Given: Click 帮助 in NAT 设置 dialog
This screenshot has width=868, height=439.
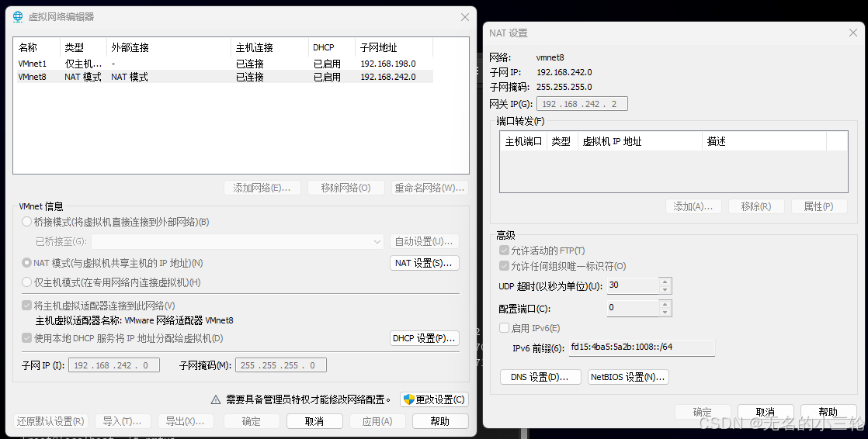Looking at the screenshot, I should (828, 412).
